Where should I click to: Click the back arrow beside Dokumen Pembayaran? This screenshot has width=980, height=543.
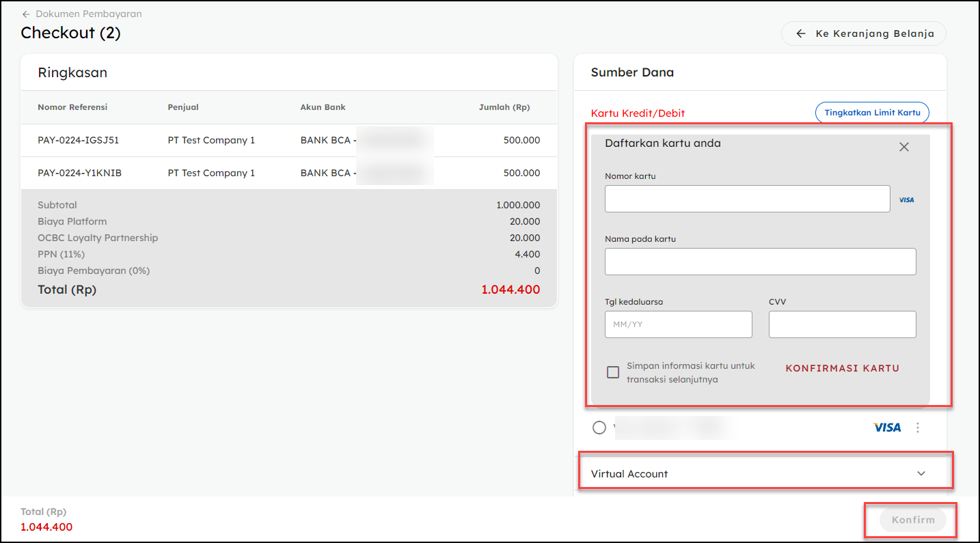[x=26, y=14]
